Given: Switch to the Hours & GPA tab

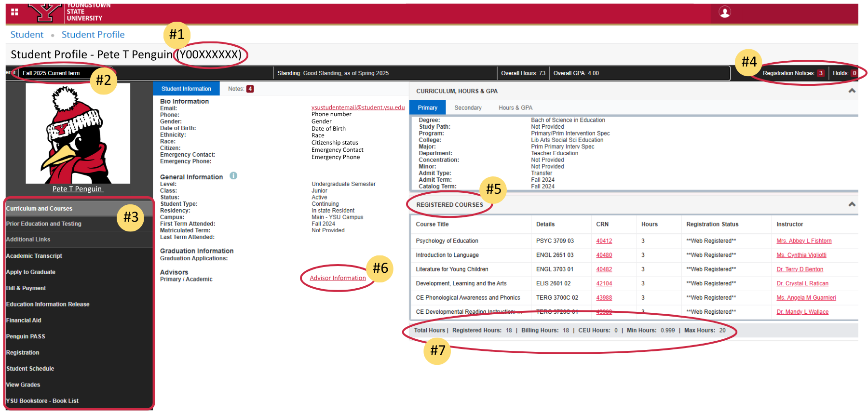Looking at the screenshot, I should tap(515, 108).
